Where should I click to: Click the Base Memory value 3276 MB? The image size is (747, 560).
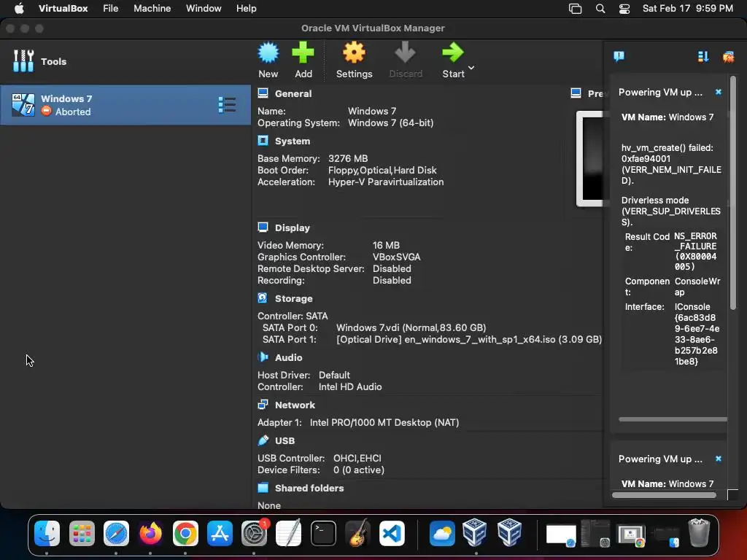coord(348,158)
